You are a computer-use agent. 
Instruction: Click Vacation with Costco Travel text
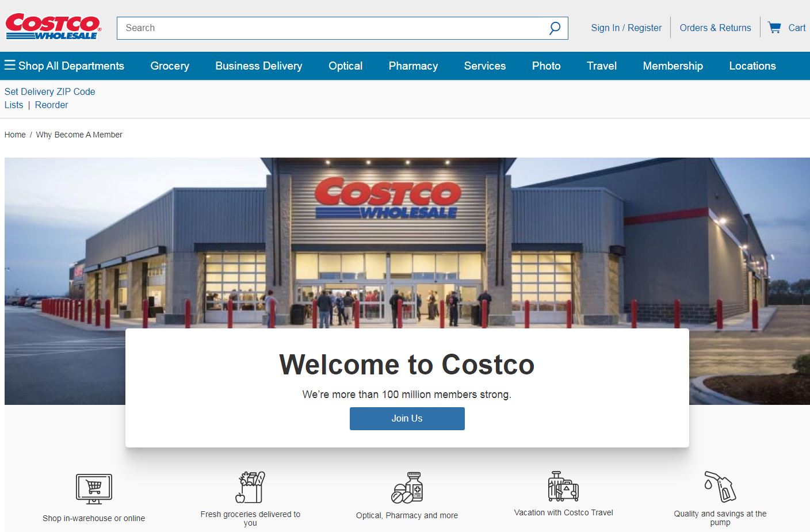pyautogui.click(x=564, y=512)
